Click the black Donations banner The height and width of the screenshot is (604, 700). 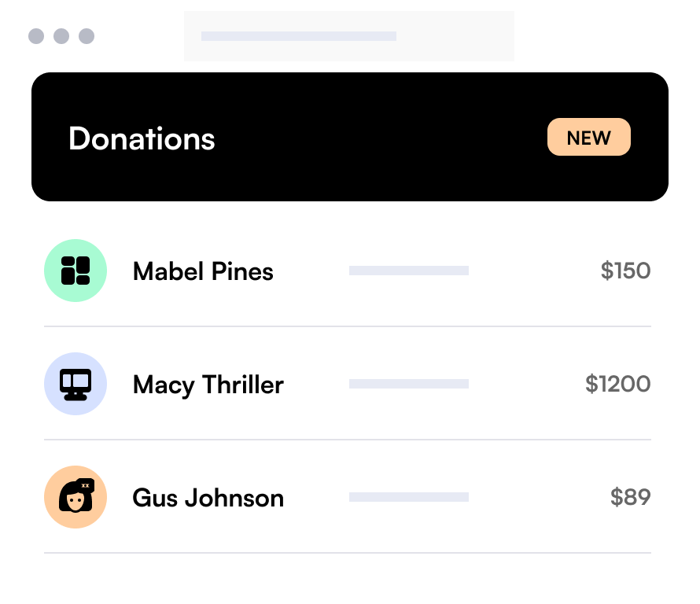[x=350, y=137]
